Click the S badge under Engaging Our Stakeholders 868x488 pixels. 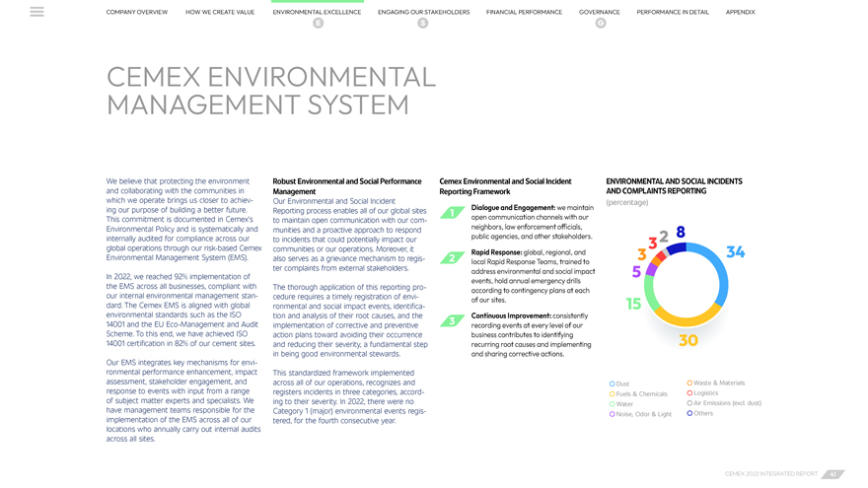click(x=422, y=23)
